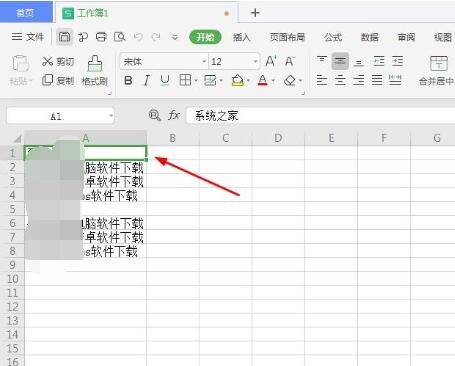Switch to the 数据 tab

[x=370, y=37]
